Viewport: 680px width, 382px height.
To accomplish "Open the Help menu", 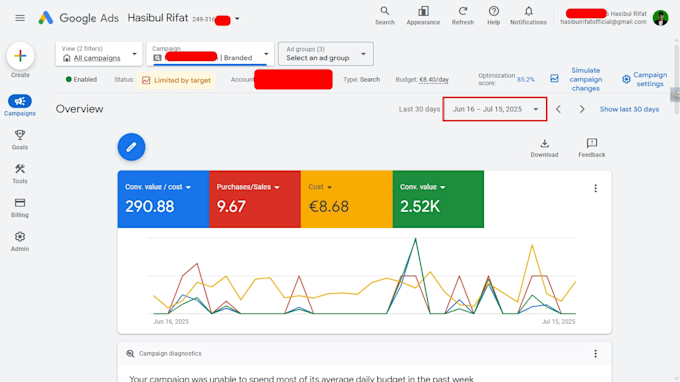I will pyautogui.click(x=494, y=16).
